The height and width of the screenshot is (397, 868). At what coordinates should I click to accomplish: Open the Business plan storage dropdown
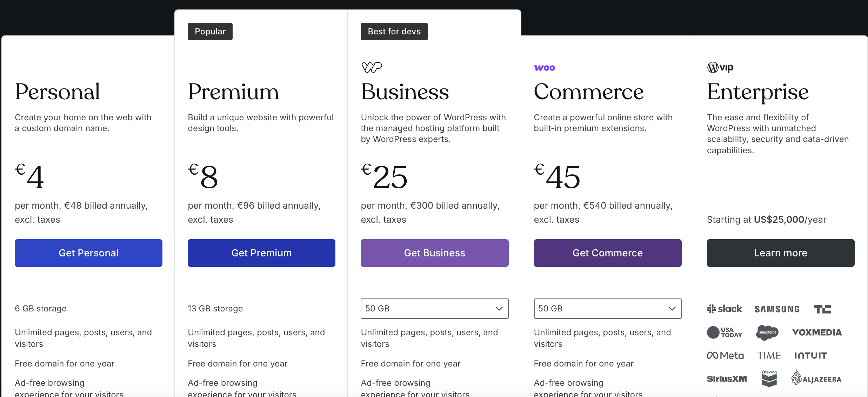click(434, 309)
